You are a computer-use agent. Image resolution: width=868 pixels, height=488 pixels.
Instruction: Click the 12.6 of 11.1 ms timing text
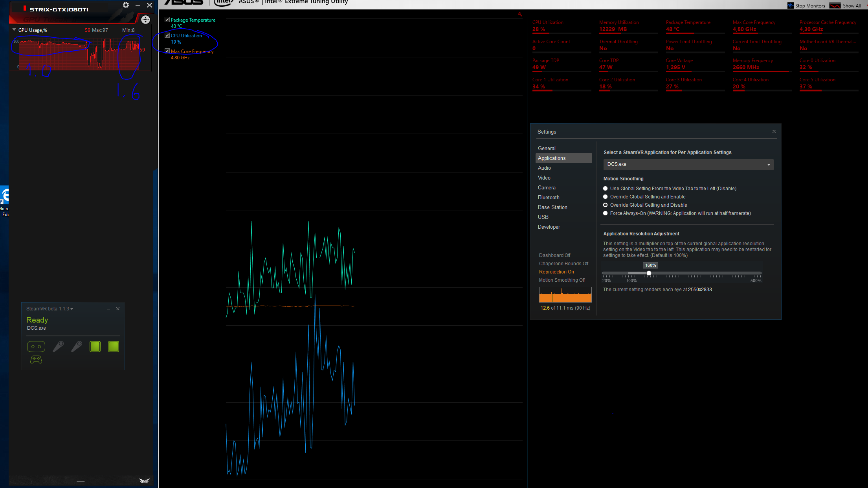pyautogui.click(x=565, y=308)
